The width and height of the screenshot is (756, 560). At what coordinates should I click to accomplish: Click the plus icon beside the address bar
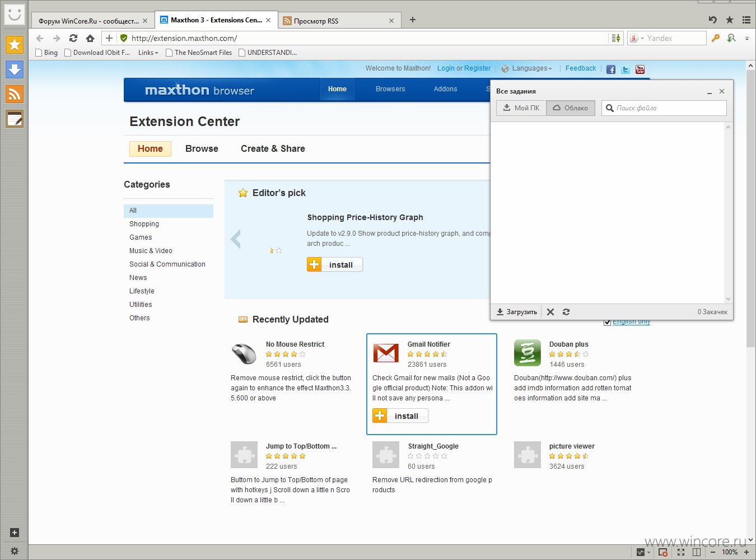109,38
